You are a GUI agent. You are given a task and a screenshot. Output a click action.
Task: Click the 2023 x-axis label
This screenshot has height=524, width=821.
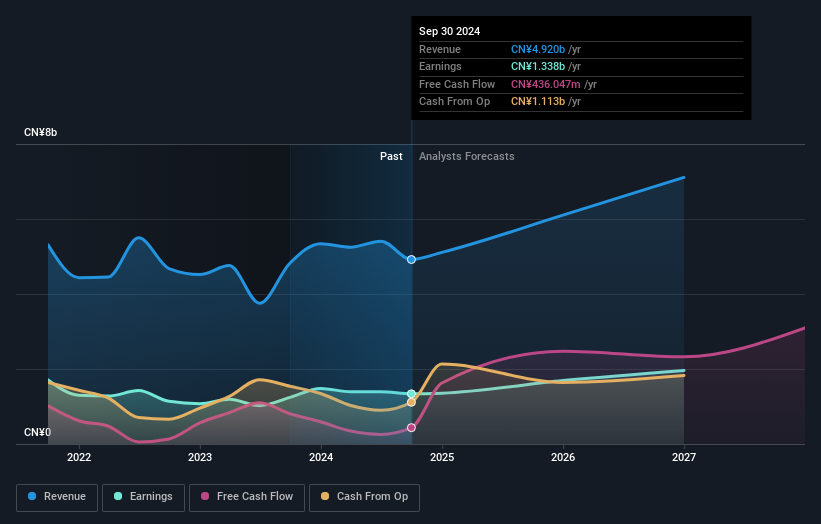tap(200, 458)
